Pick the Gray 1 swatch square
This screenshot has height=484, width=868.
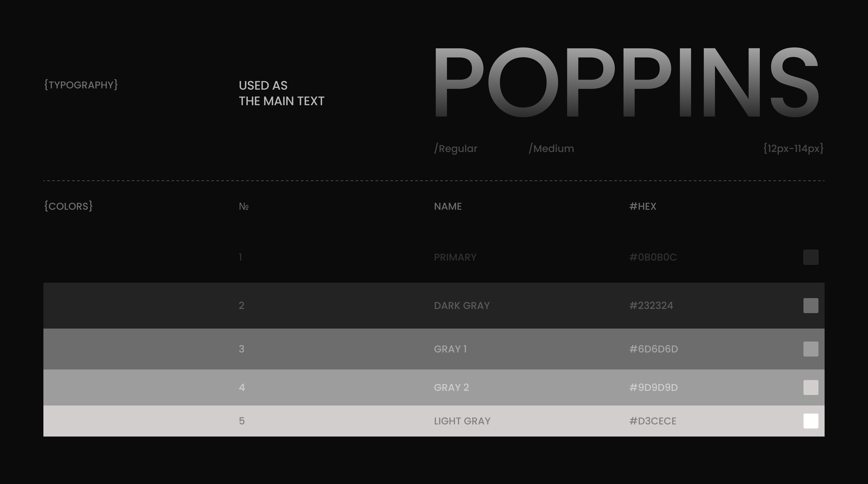pos(811,349)
